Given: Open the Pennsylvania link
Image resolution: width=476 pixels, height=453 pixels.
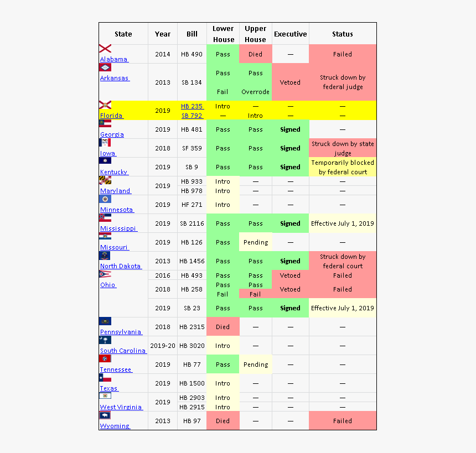Looking at the screenshot, I should coord(121,332).
